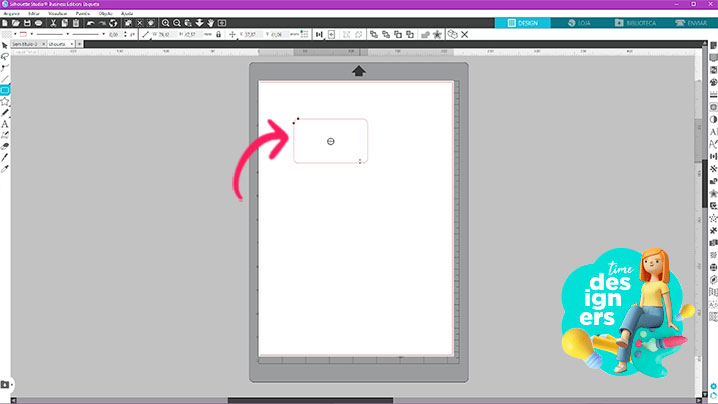718x404 pixels.
Task: Open the Visualizar menu
Action: (x=56, y=13)
